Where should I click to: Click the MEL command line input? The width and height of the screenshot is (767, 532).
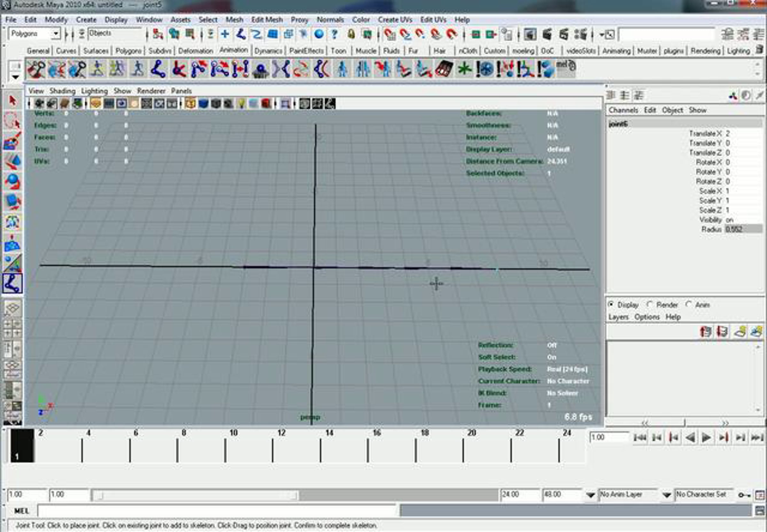coord(217,511)
